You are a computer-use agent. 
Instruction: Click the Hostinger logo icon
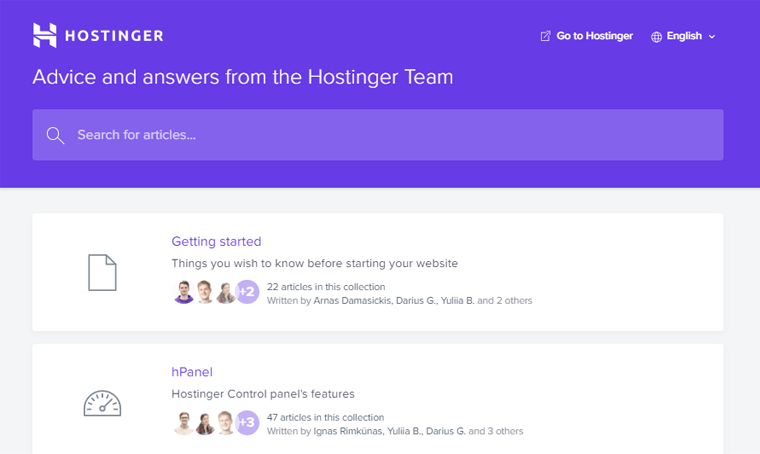pos(44,36)
